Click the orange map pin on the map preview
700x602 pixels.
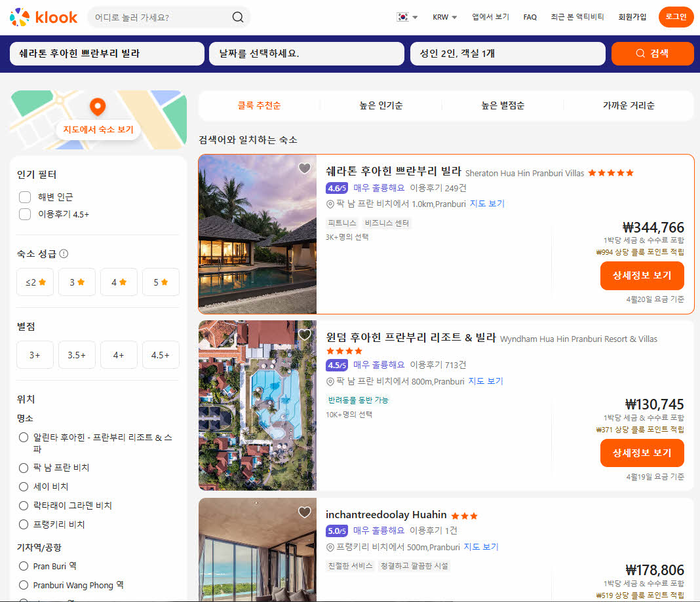coord(98,107)
